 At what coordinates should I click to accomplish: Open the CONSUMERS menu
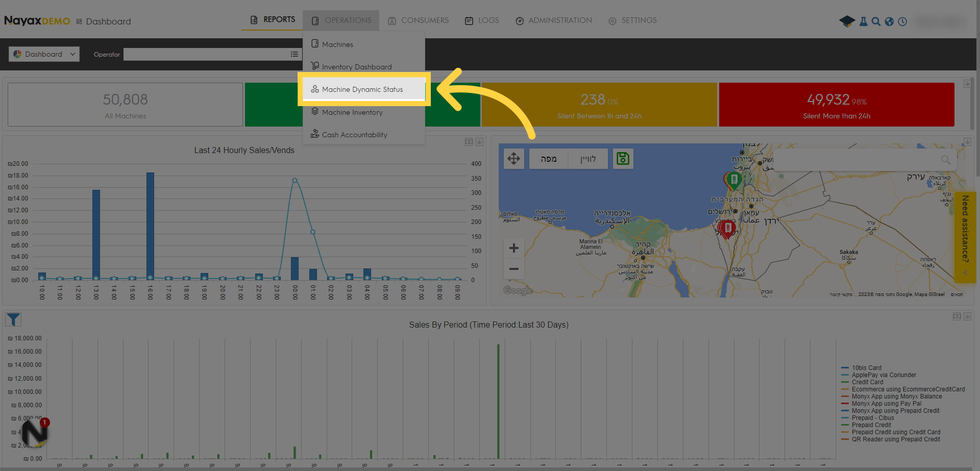(x=418, y=20)
